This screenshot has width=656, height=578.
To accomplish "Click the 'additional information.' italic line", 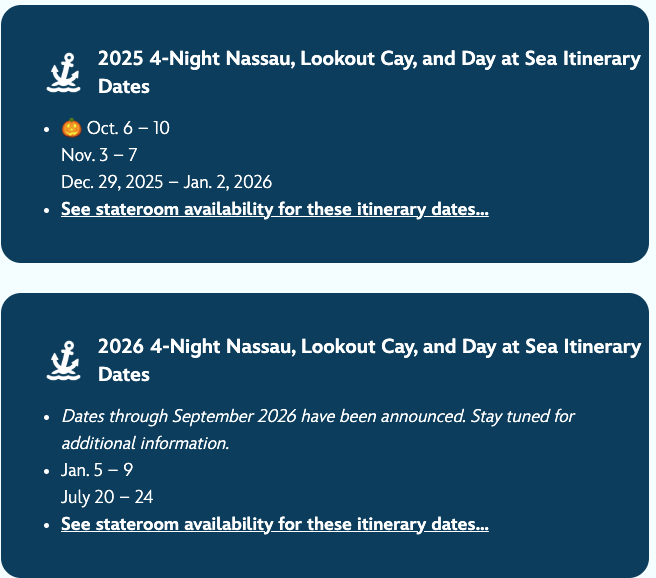I will pyautogui.click(x=145, y=443).
